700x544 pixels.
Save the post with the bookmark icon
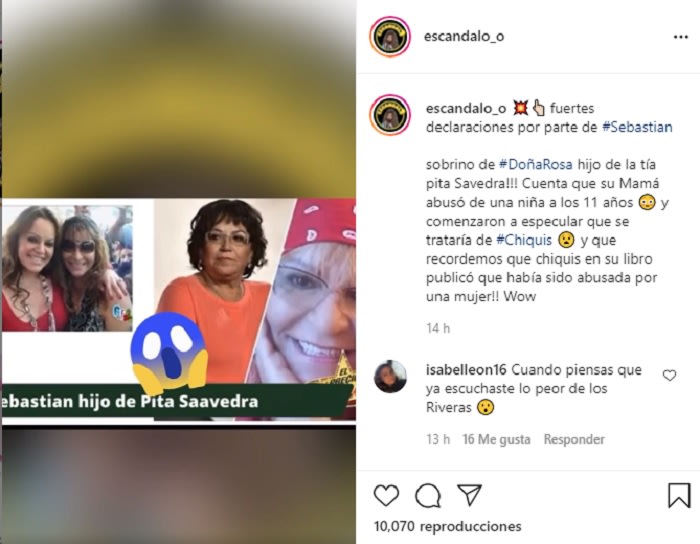[679, 495]
